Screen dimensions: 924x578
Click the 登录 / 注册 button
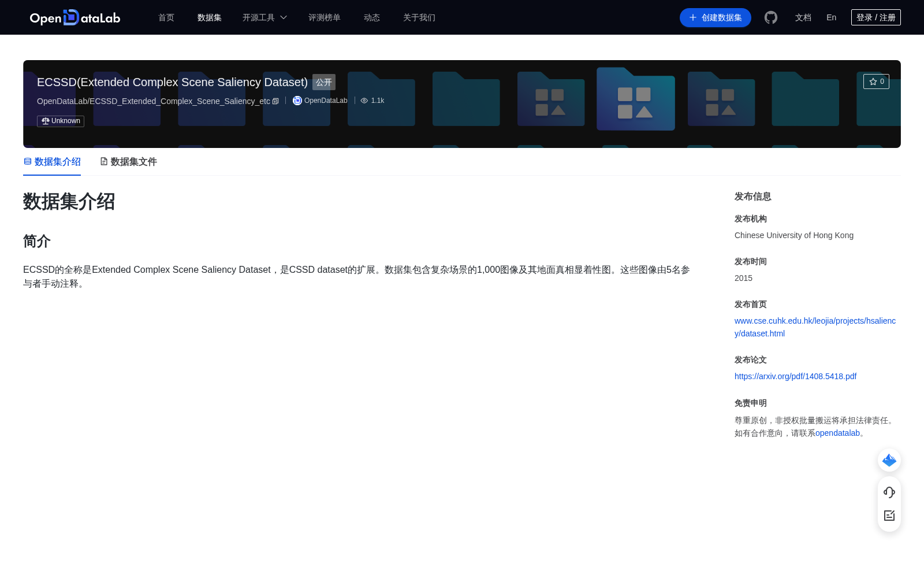[876, 17]
